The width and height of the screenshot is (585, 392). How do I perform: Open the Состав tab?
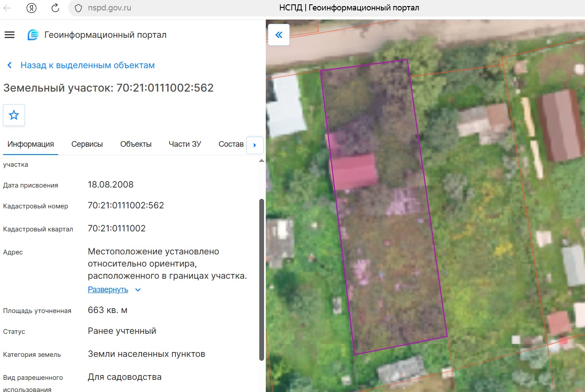point(231,144)
